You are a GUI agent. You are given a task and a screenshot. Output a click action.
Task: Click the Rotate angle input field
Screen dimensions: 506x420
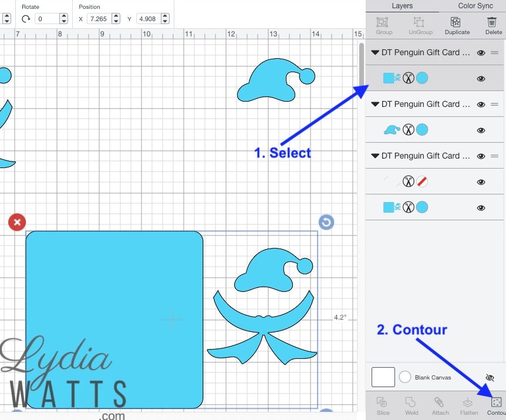(47, 19)
